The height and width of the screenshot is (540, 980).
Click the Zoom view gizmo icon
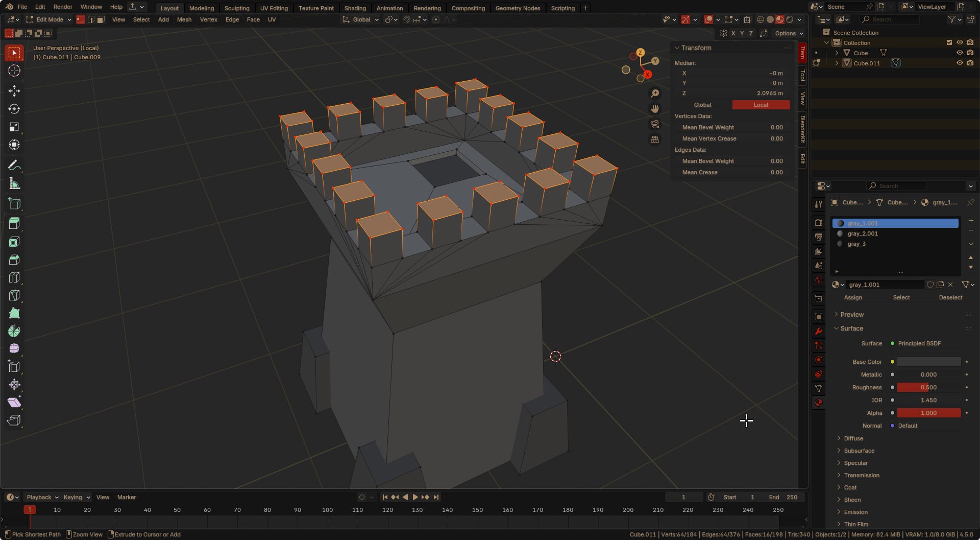pos(655,93)
